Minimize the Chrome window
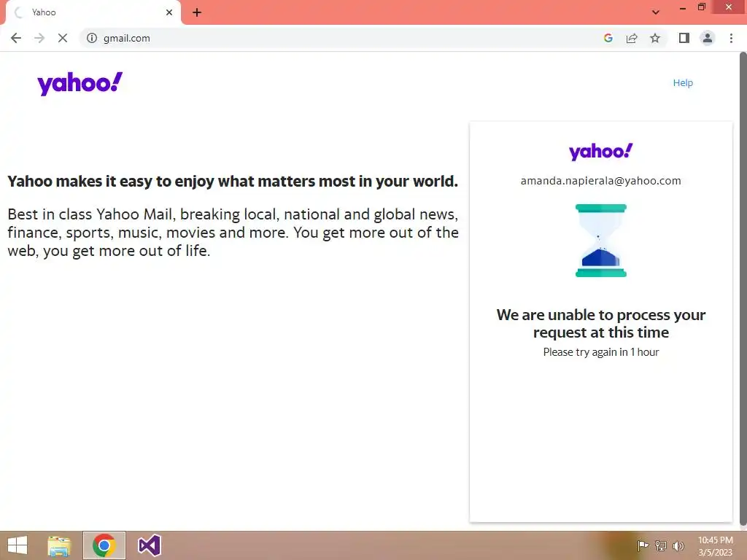 (683, 7)
